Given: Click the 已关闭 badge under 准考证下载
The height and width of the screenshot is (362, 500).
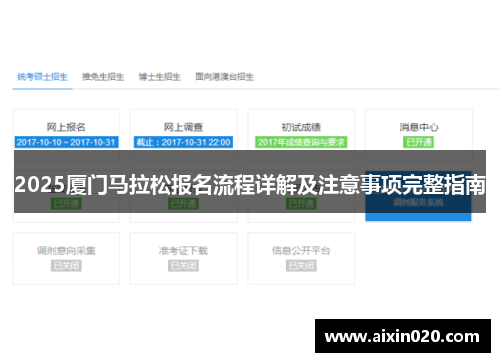Looking at the screenshot, I should coord(183,266).
